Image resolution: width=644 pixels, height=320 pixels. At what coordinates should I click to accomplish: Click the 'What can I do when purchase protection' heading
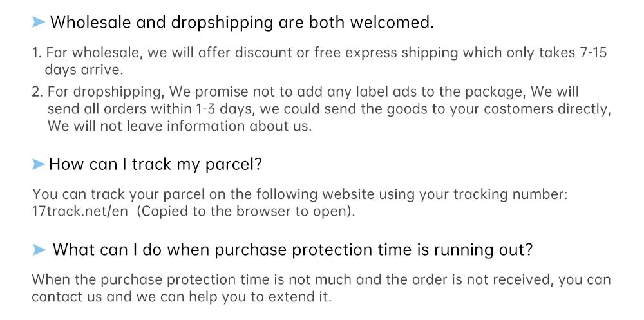click(292, 250)
